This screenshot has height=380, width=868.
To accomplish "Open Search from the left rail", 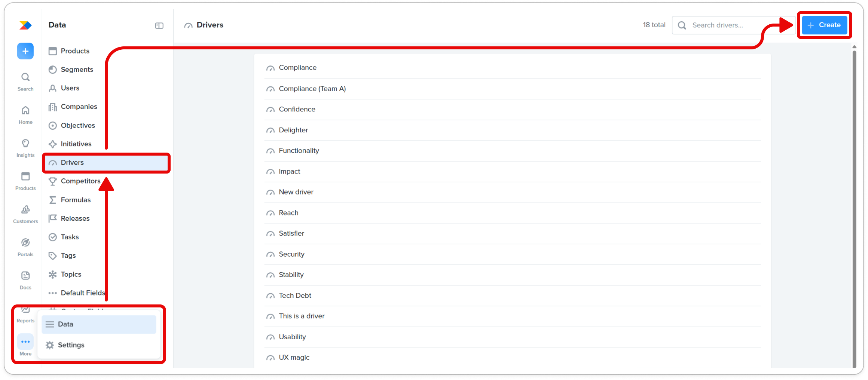I will click(25, 82).
